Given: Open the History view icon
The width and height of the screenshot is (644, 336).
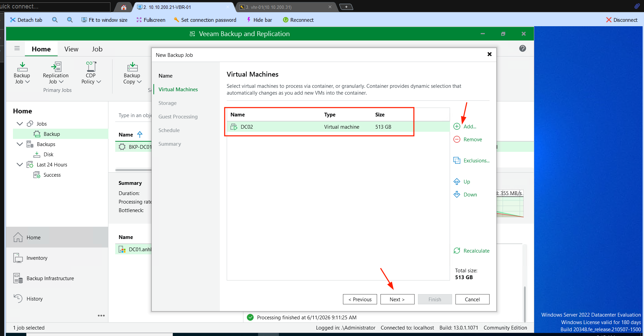Looking at the screenshot, I should tap(18, 299).
